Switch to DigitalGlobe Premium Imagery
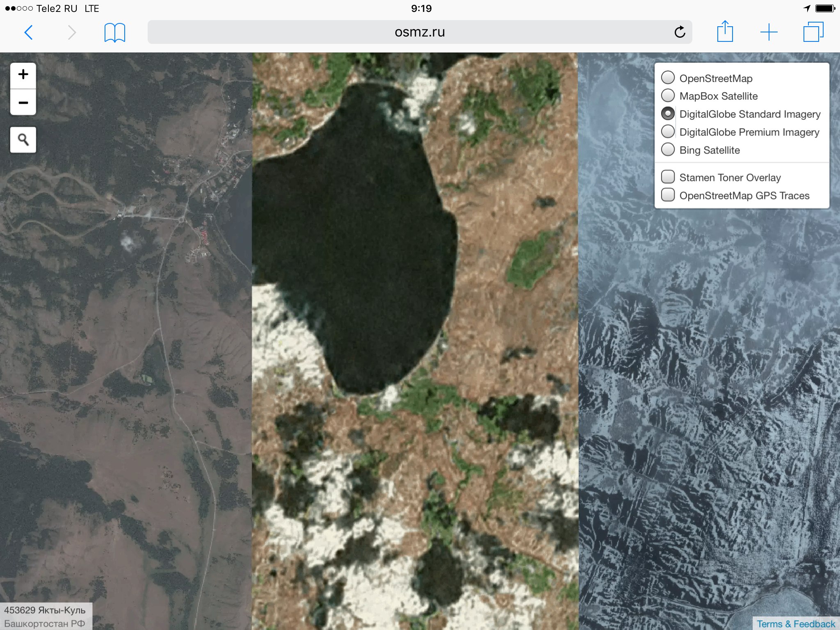Viewport: 840px width, 630px height. tap(668, 132)
